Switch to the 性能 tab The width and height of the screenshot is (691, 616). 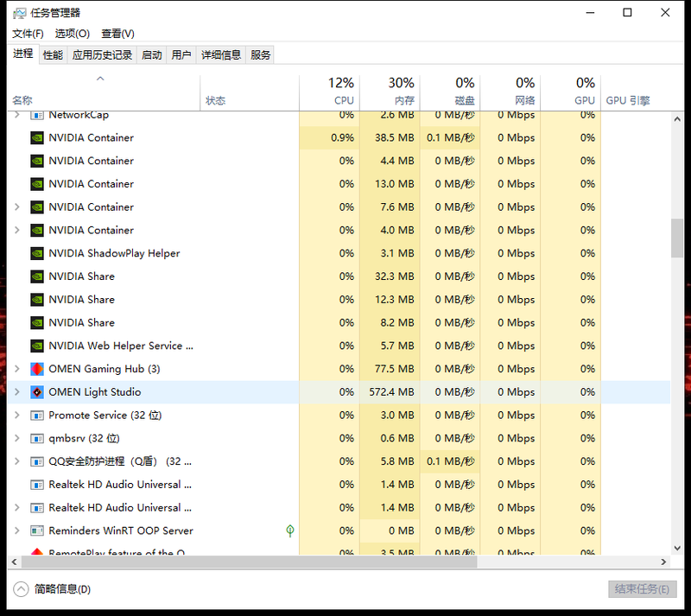pos(53,55)
